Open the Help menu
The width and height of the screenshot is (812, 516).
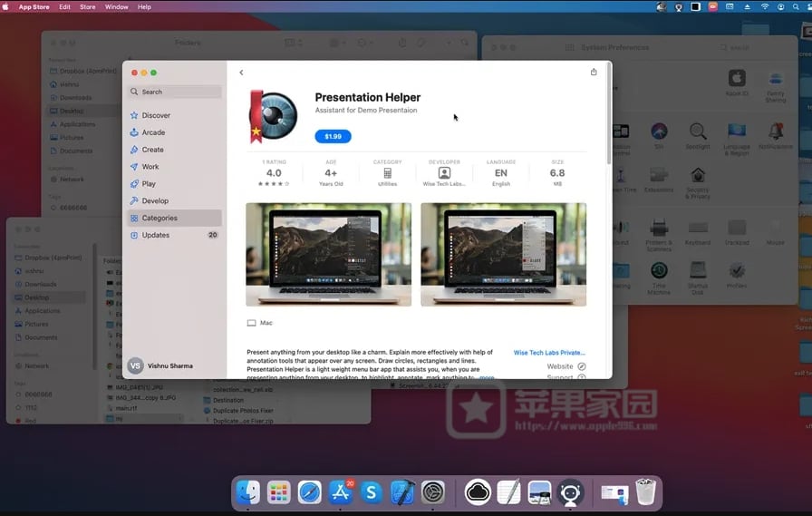point(144,6)
